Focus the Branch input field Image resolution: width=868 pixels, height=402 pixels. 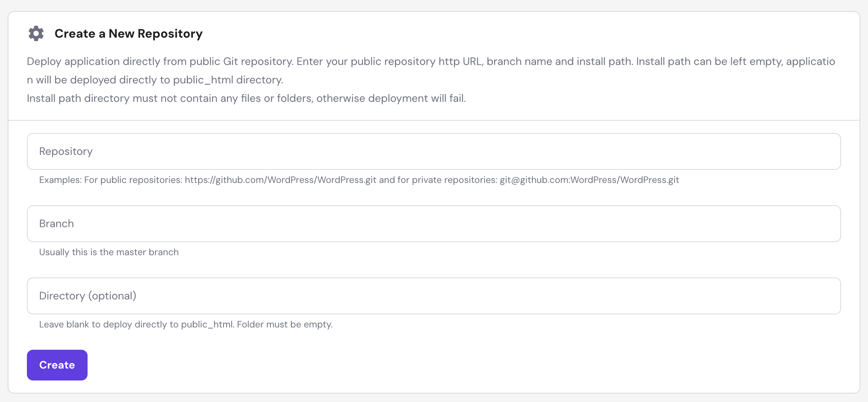tap(433, 224)
